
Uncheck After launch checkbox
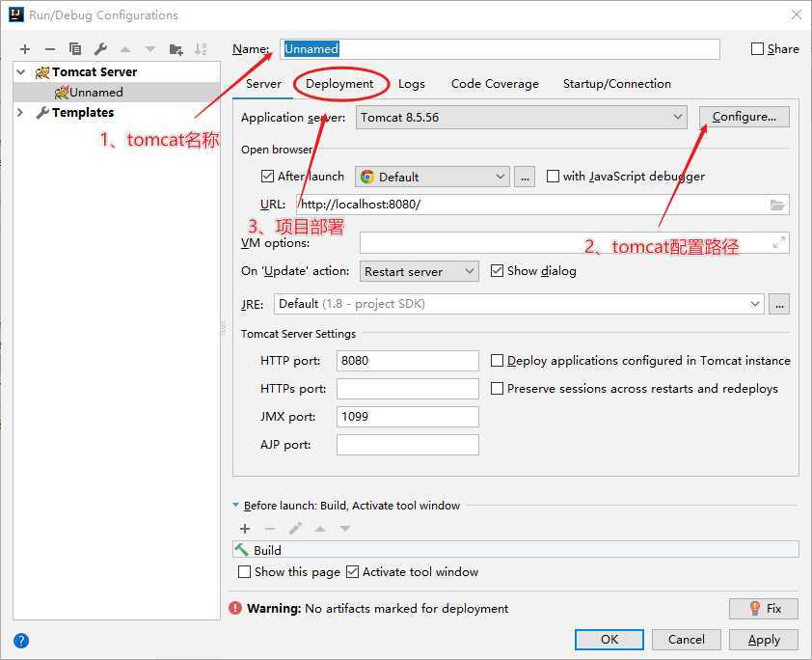coord(267,177)
